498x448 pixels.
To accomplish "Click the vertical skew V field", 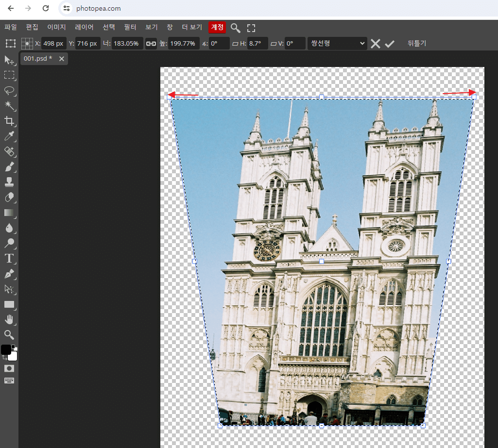I will (x=295, y=44).
